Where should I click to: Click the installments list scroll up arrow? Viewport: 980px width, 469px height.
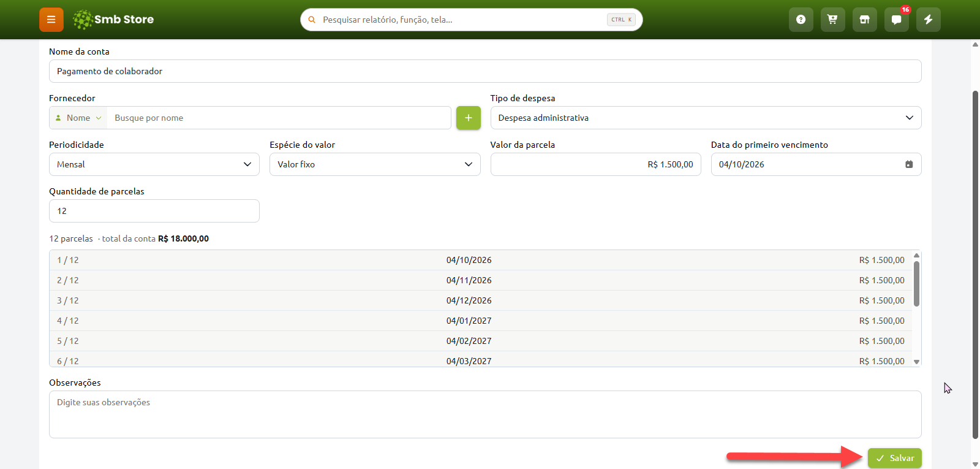point(916,255)
